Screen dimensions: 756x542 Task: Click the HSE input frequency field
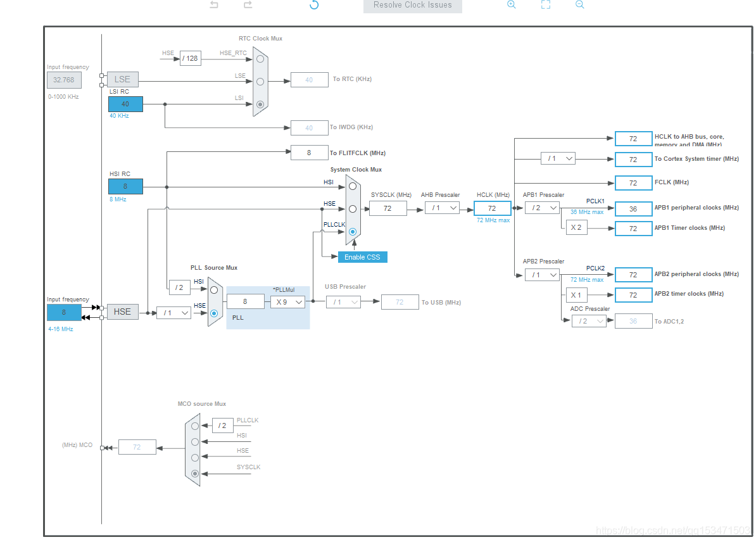tap(64, 312)
